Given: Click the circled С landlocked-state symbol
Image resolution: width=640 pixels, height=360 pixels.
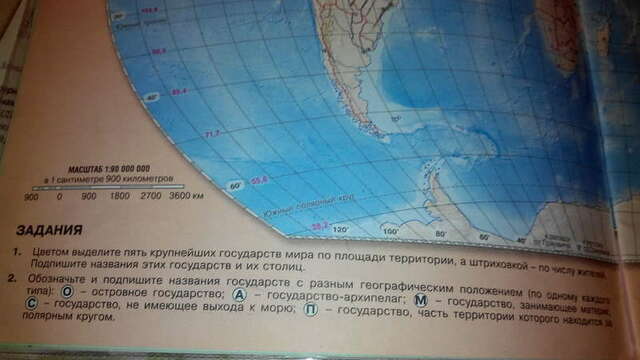Looking at the screenshot, I should (x=31, y=303).
